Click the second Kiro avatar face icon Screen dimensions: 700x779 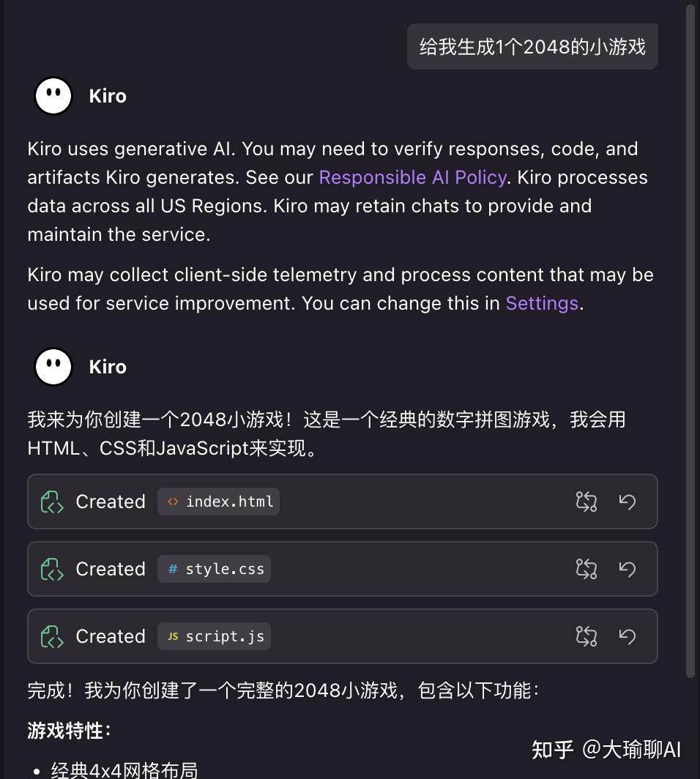[52, 366]
